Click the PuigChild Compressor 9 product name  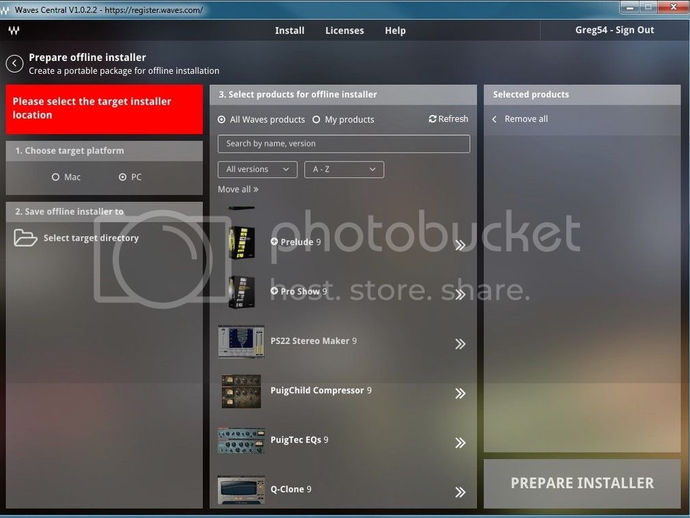(321, 390)
